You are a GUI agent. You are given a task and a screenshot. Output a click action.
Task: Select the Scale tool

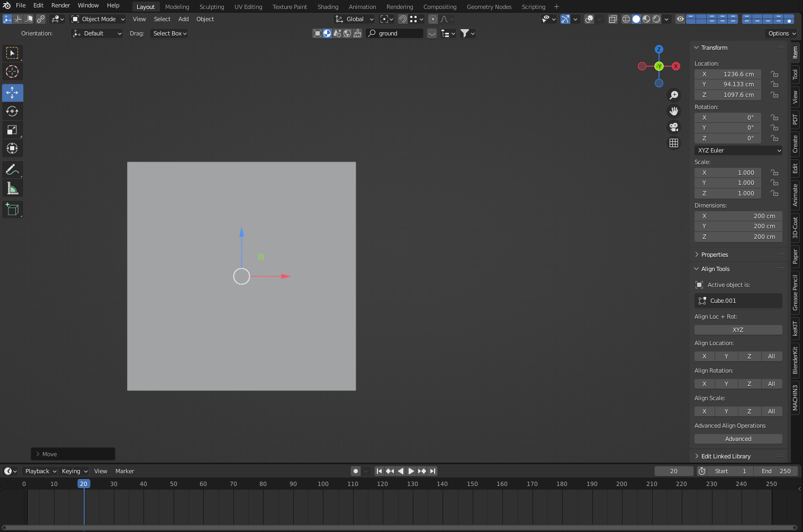[x=12, y=130]
